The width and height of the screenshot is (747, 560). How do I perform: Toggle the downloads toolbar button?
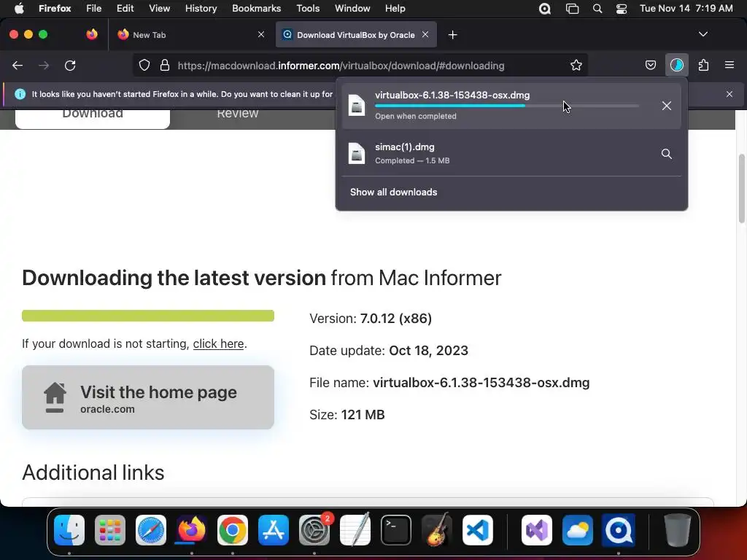(x=676, y=65)
